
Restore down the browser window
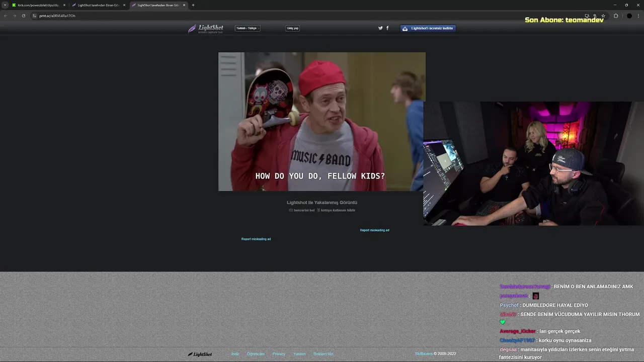tap(626, 5)
